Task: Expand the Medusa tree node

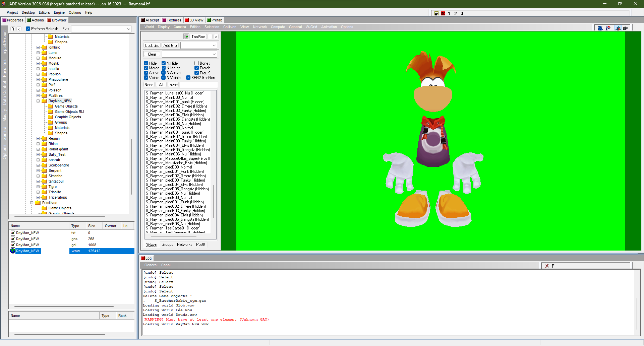Action: [38, 58]
